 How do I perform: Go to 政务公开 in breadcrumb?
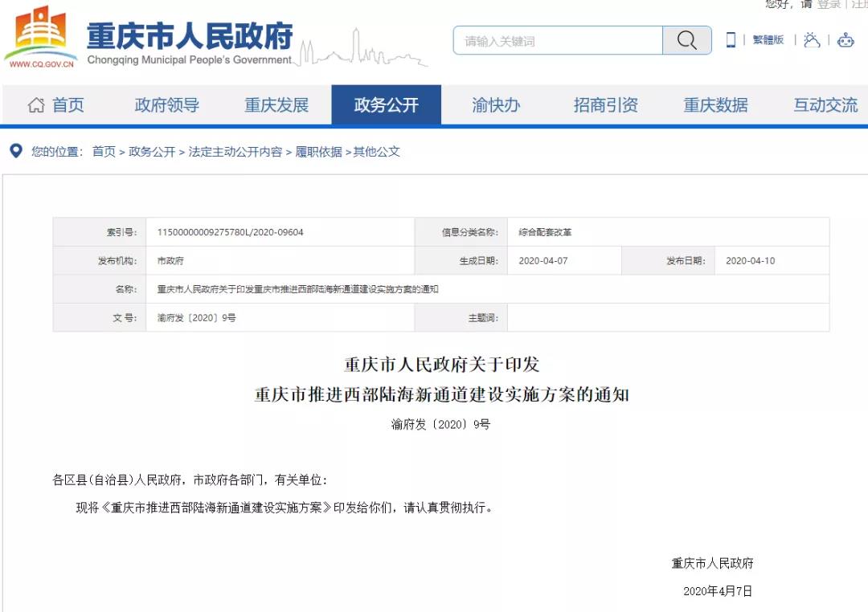coord(152,152)
